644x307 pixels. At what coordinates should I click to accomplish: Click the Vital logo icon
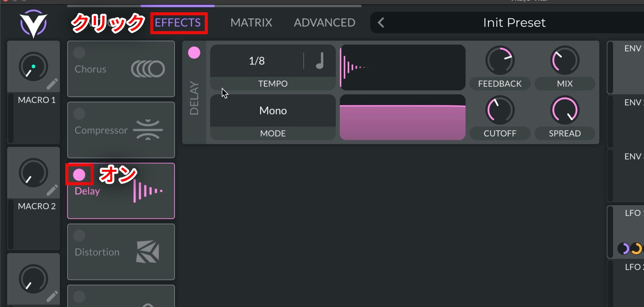tap(33, 24)
